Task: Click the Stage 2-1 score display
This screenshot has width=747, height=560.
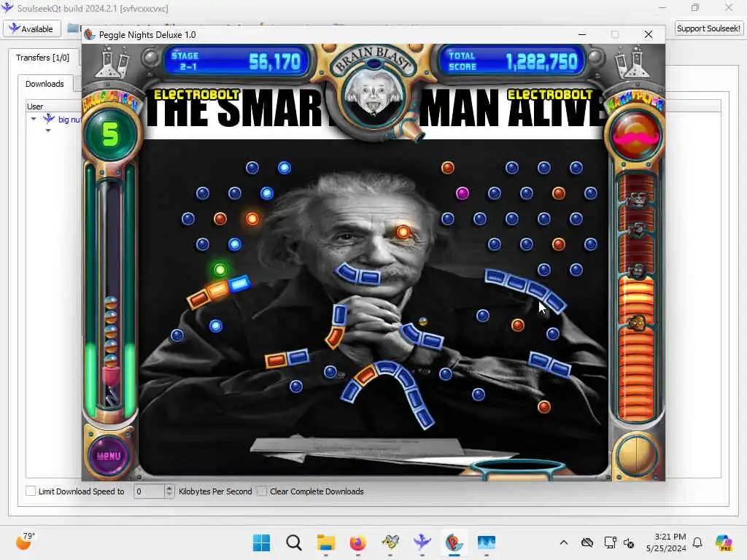Action: click(237, 61)
